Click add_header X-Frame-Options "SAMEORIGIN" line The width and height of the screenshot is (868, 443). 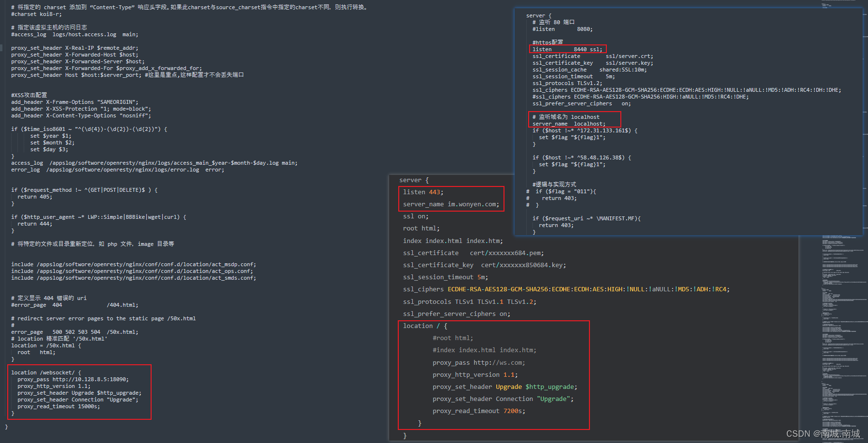[x=74, y=102]
